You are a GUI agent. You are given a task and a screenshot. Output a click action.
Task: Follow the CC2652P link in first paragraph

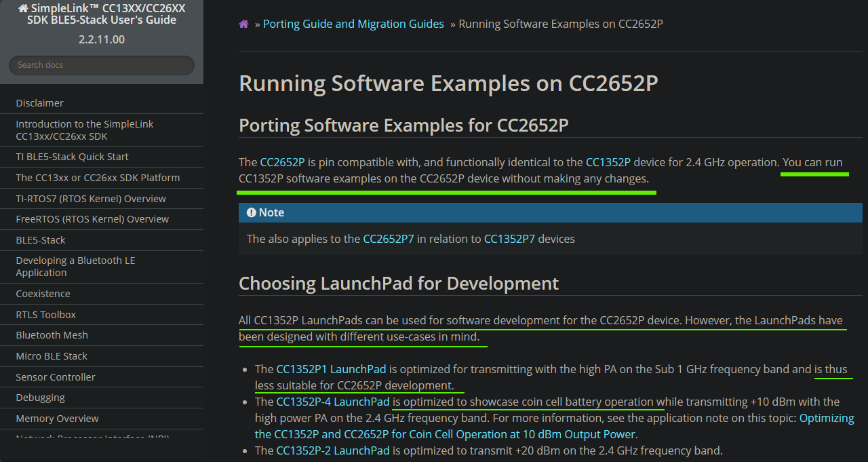tap(282, 163)
